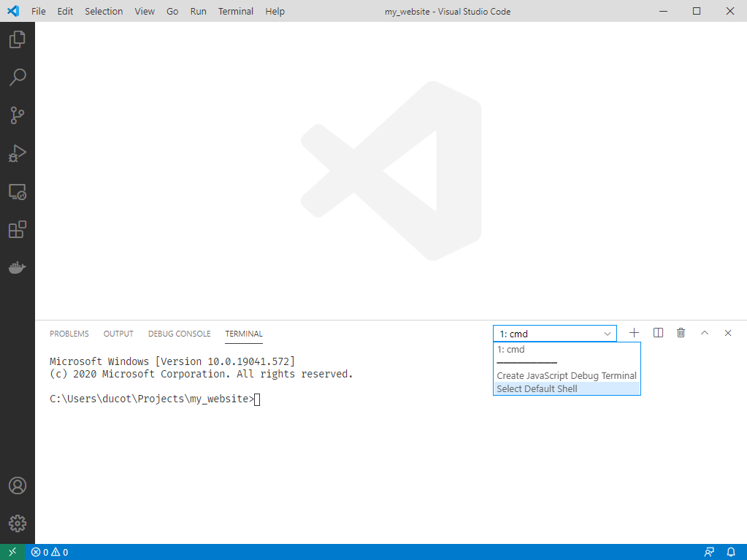This screenshot has width=747, height=560.
Task: Select the Search icon in activity bar
Action: tap(17, 77)
